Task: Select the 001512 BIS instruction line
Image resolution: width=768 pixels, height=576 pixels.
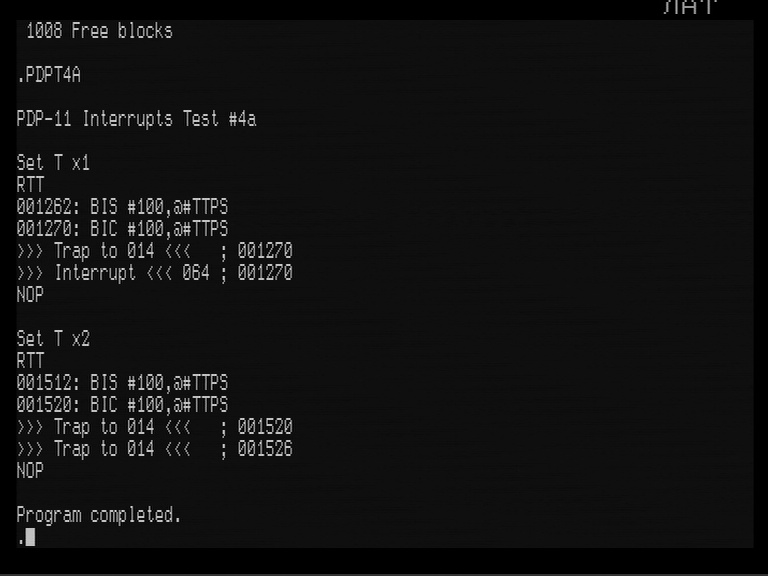Action: [122, 383]
